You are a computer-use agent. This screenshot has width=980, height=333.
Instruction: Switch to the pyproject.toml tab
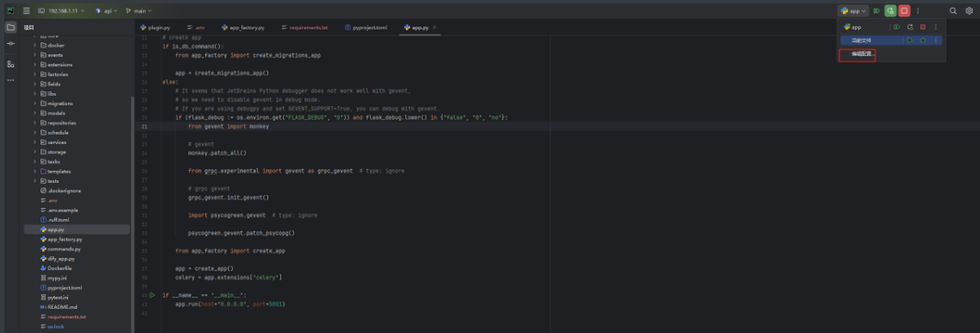coord(367,28)
